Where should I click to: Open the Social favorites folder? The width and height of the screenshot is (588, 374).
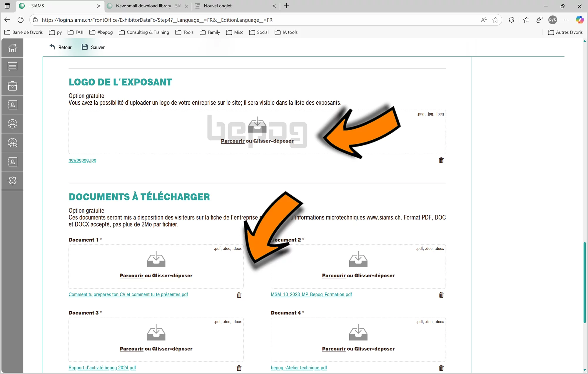259,32
